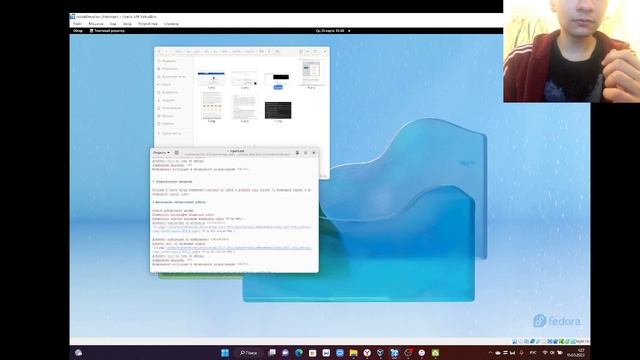Open the Справка menu in VirtualBox

tap(171, 24)
